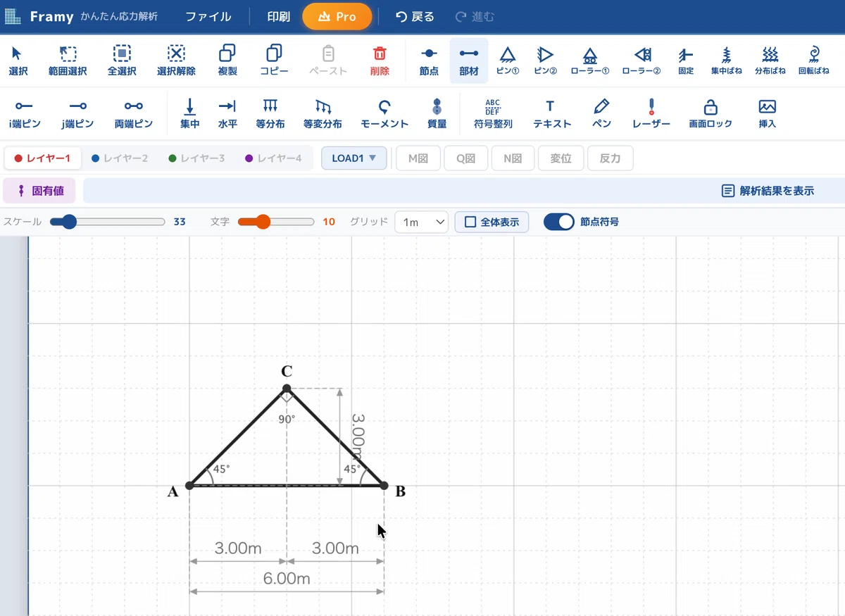Show results via 解析結果を表示
This screenshot has height=616, width=845.
coord(768,191)
